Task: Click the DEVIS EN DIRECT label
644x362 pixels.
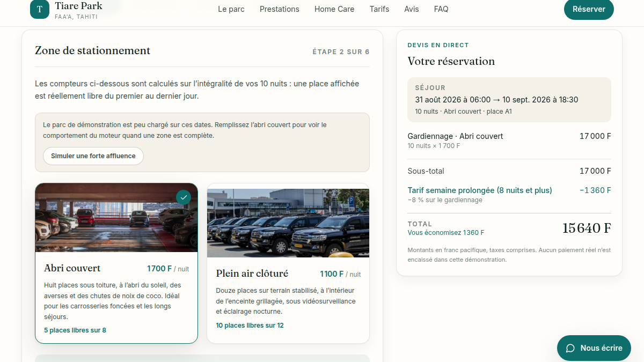Action: click(438, 45)
